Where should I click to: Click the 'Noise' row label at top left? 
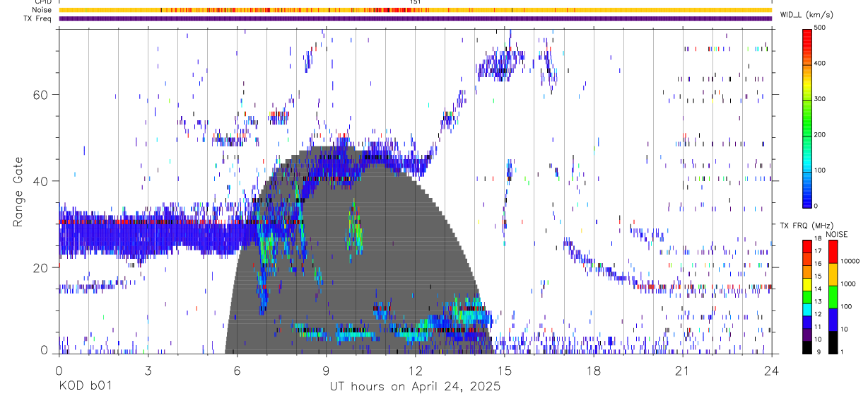(x=42, y=10)
